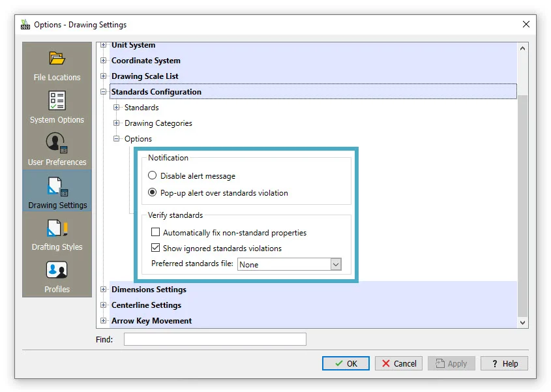Select the System Options checklist icon
551x392 pixels.
(57, 101)
